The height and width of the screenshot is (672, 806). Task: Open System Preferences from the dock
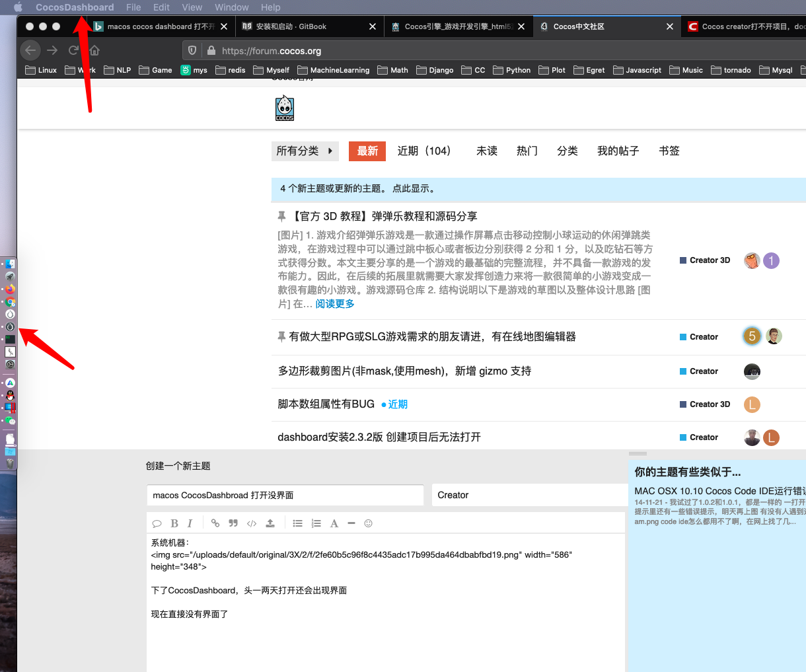pyautogui.click(x=10, y=364)
